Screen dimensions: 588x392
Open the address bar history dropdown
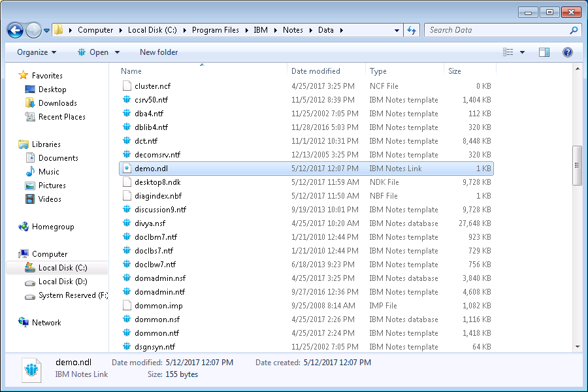coord(397,30)
